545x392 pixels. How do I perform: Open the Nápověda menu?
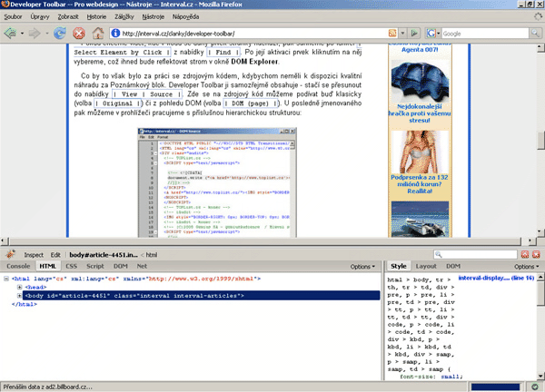[x=185, y=16]
